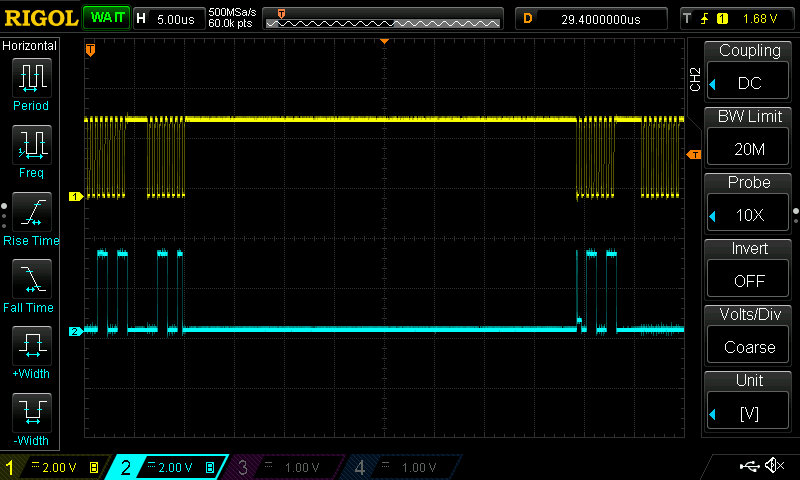Click the muted speaker sound icon
The height and width of the screenshot is (480, 800).
[x=774, y=465]
